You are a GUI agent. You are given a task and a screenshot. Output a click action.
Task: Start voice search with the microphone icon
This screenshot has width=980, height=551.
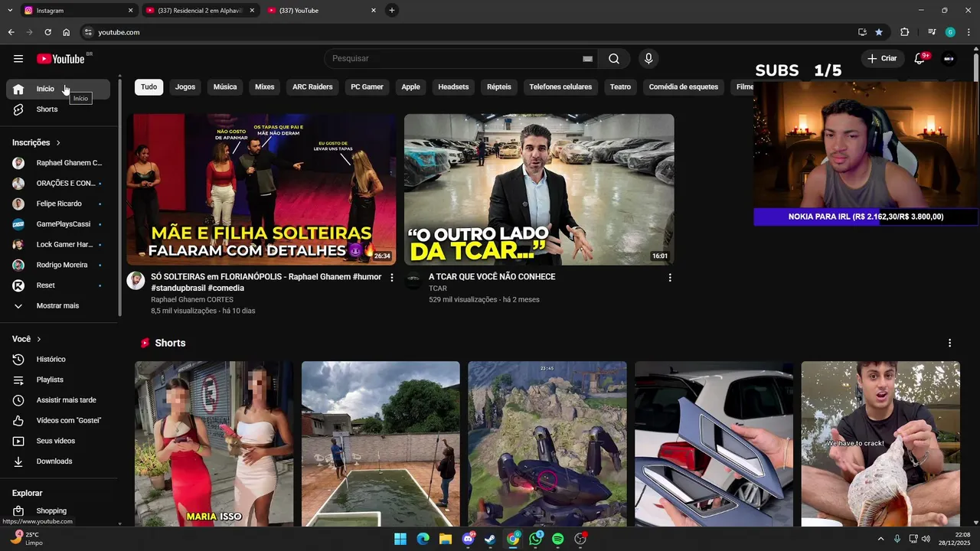648,59
